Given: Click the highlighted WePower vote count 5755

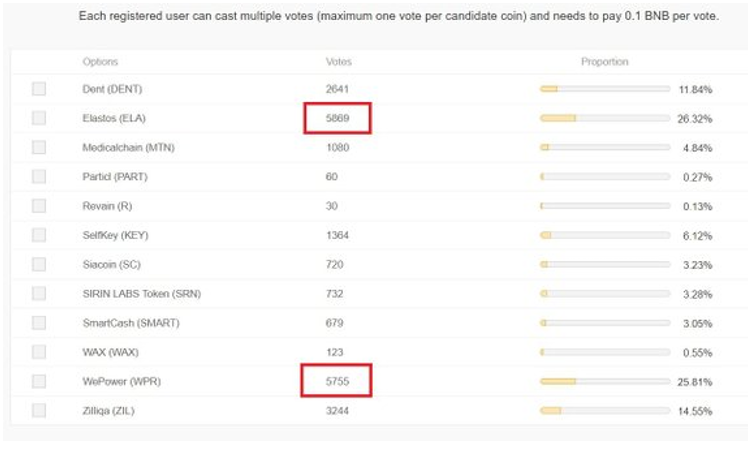Looking at the screenshot, I should coord(336,381).
